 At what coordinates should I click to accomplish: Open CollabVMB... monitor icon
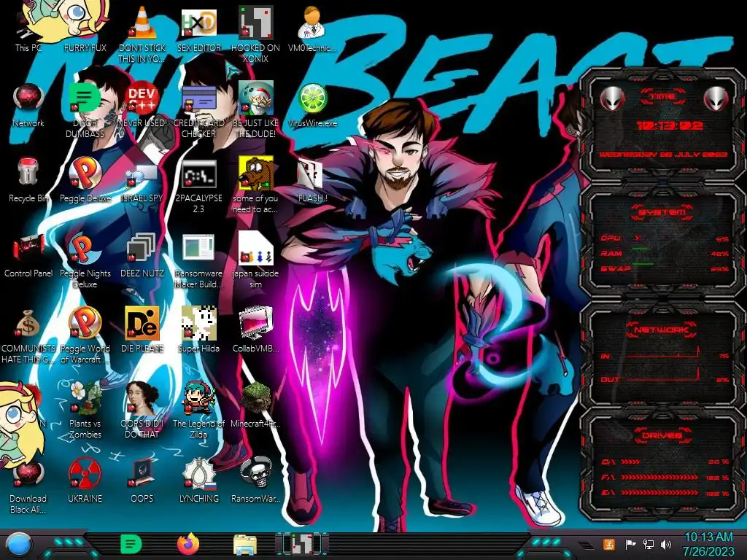click(255, 330)
